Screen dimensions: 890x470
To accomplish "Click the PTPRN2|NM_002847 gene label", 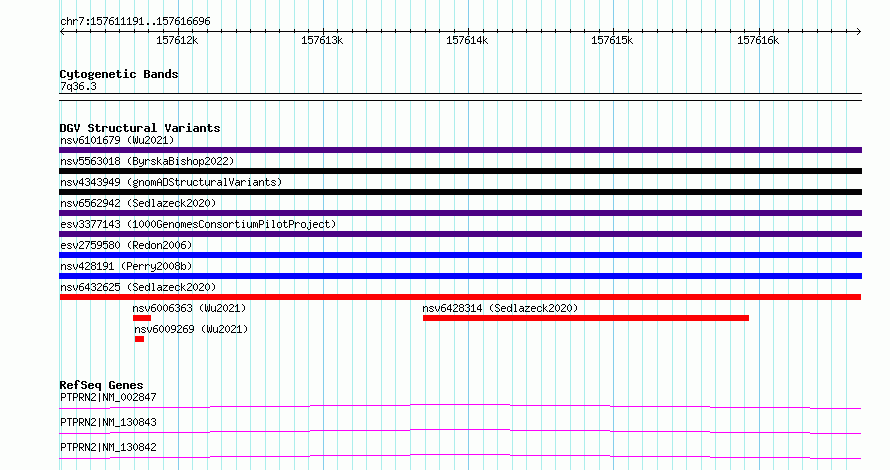I will pos(108,397).
